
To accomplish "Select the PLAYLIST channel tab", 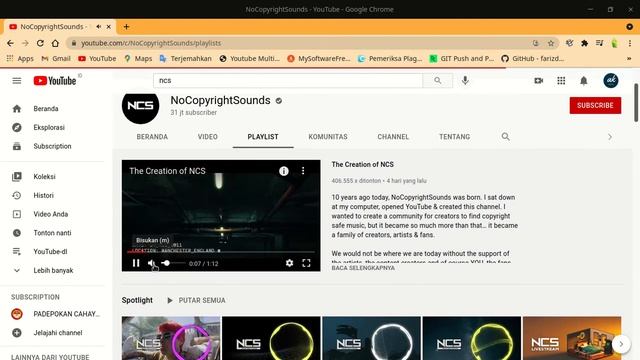I will pyautogui.click(x=263, y=137).
